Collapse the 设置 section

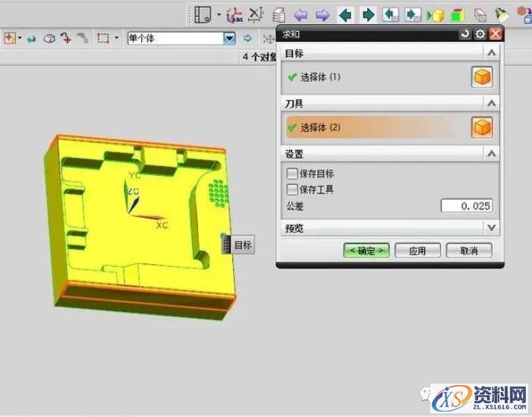tap(492, 153)
